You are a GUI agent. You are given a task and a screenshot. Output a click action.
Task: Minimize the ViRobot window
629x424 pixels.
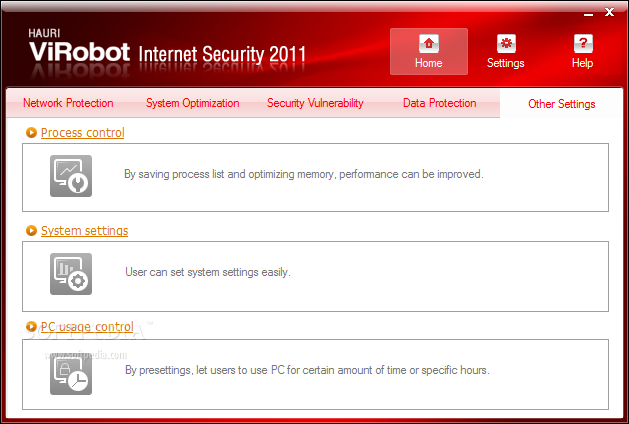(588, 13)
